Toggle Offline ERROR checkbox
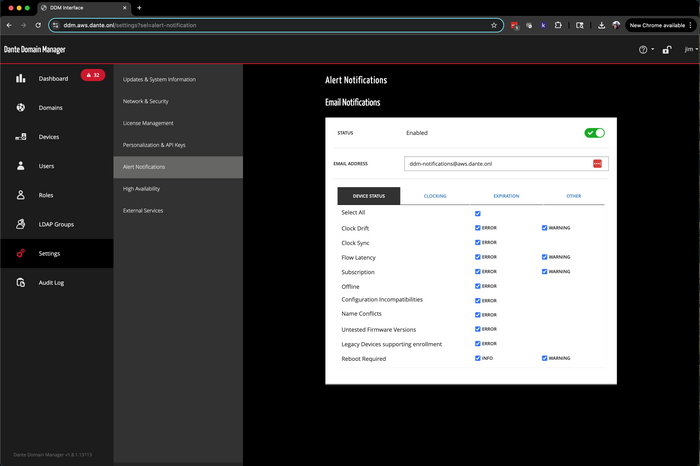Image resolution: width=700 pixels, height=466 pixels. coord(478,286)
